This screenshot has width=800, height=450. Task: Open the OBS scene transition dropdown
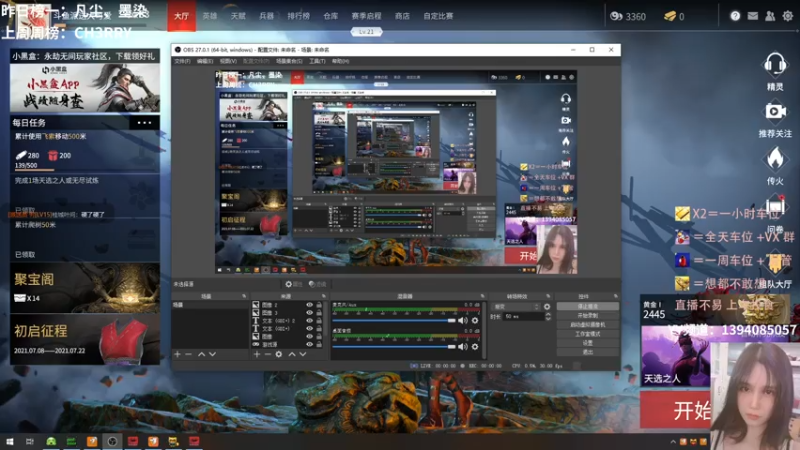(x=516, y=307)
